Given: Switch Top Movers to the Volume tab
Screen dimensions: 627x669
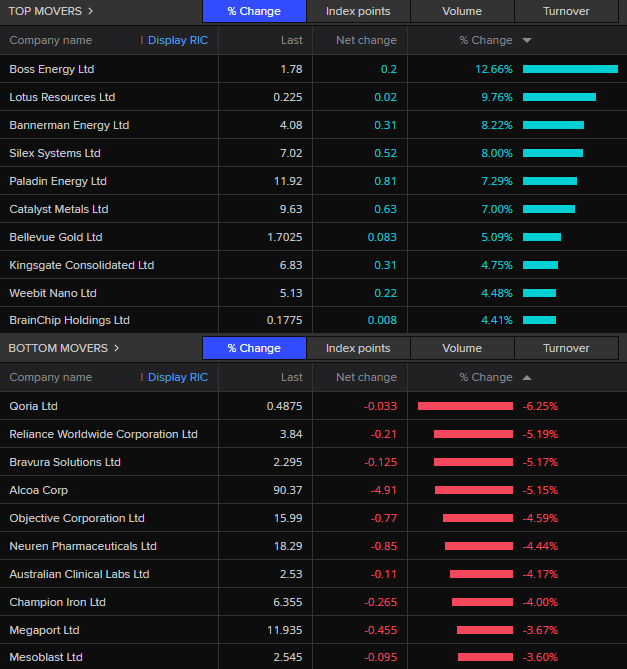Looking at the screenshot, I should tap(462, 12).
